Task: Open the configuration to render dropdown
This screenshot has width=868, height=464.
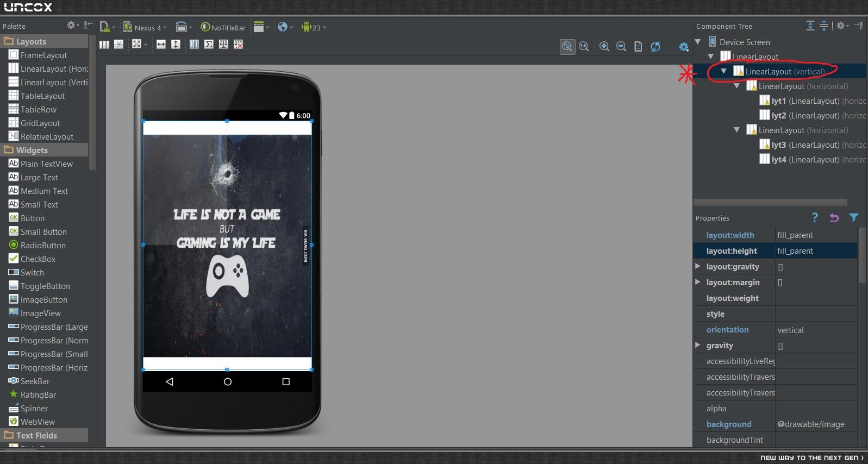Action: click(108, 27)
